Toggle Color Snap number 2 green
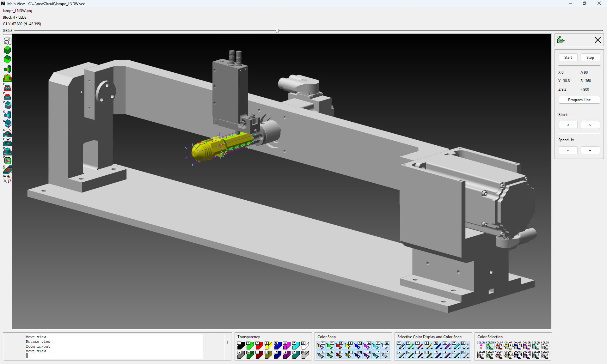The image size is (607, 364). coord(330,346)
